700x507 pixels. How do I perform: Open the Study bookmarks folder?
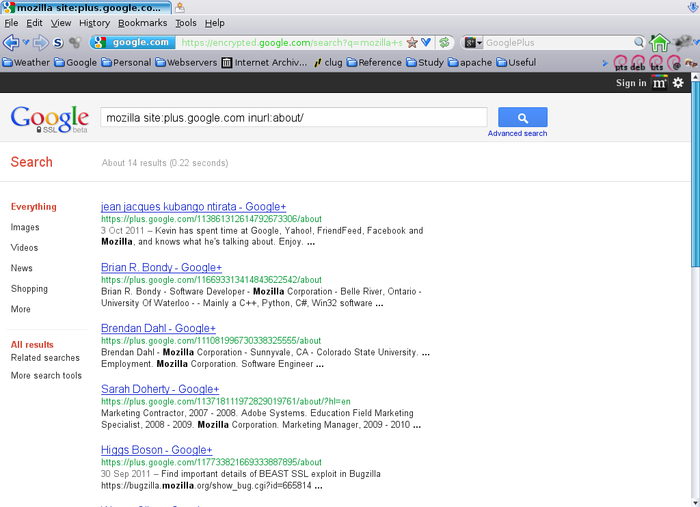pyautogui.click(x=425, y=62)
